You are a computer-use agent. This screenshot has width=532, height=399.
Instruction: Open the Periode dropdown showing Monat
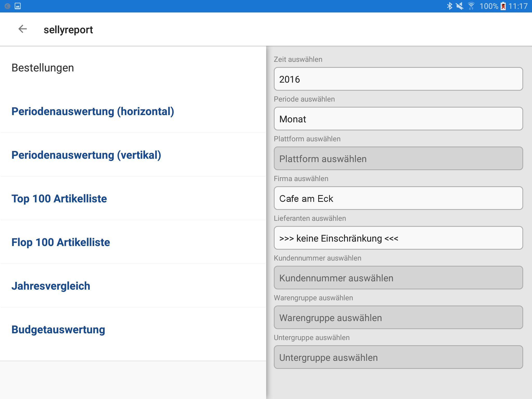398,119
